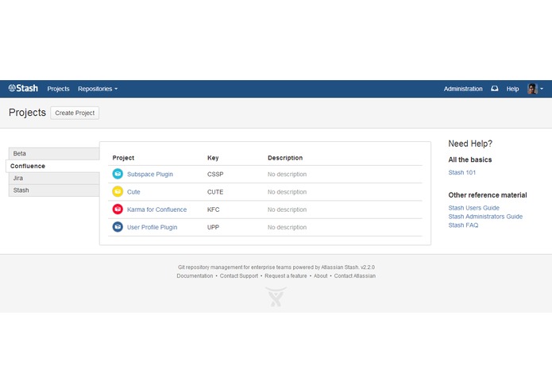Click the Other reference material heading
This screenshot has width=552, height=392.
(488, 195)
